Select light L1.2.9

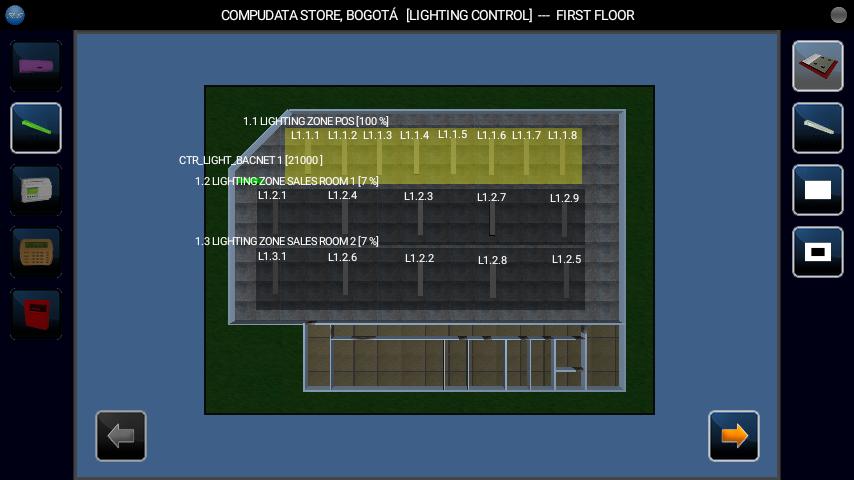(564, 198)
